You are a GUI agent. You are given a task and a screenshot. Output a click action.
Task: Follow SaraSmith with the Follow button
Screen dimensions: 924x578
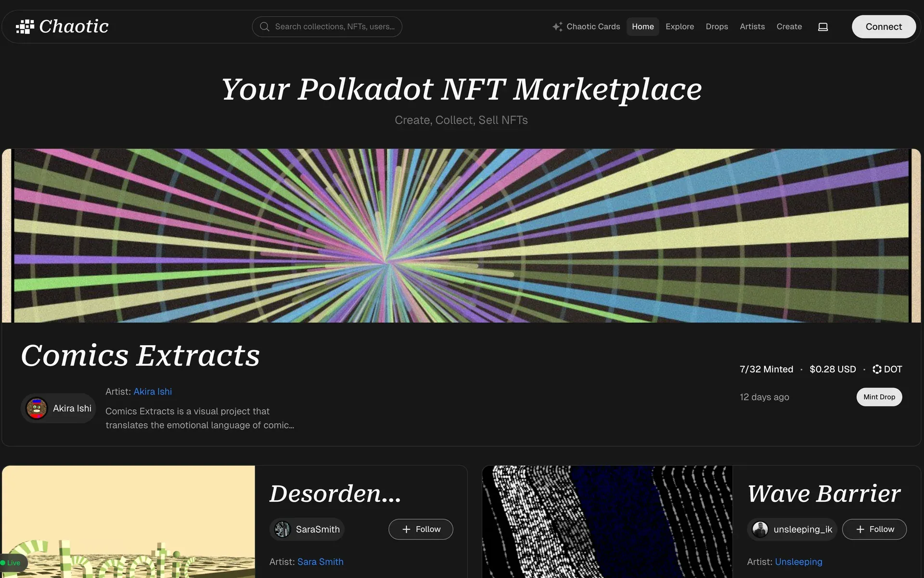(x=421, y=529)
